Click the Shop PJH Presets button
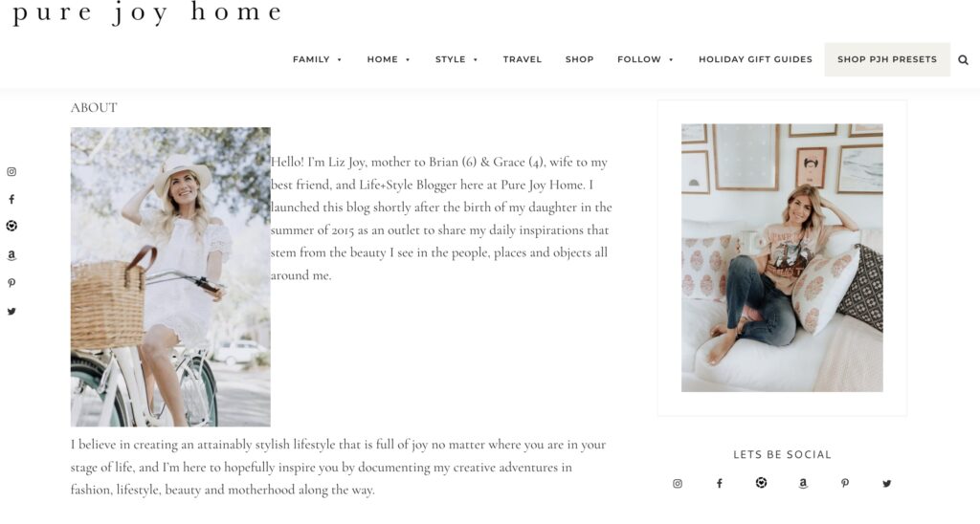This screenshot has height=524, width=980. click(x=887, y=59)
